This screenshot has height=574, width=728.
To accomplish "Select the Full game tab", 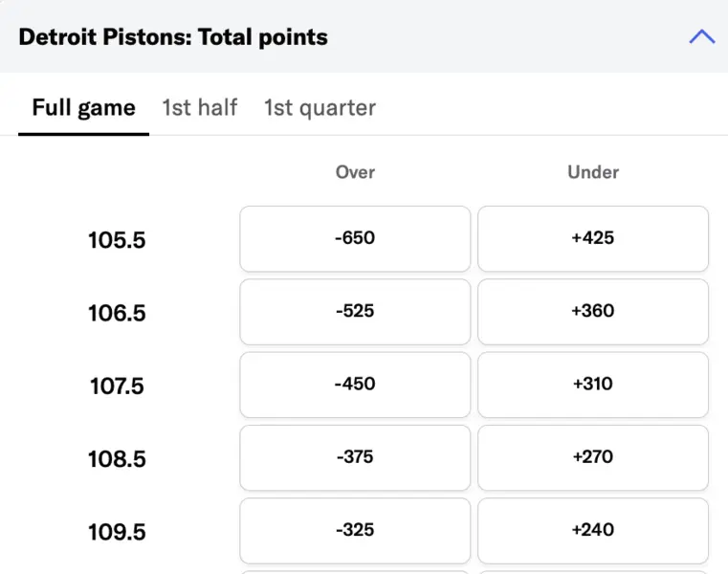I will [x=83, y=107].
